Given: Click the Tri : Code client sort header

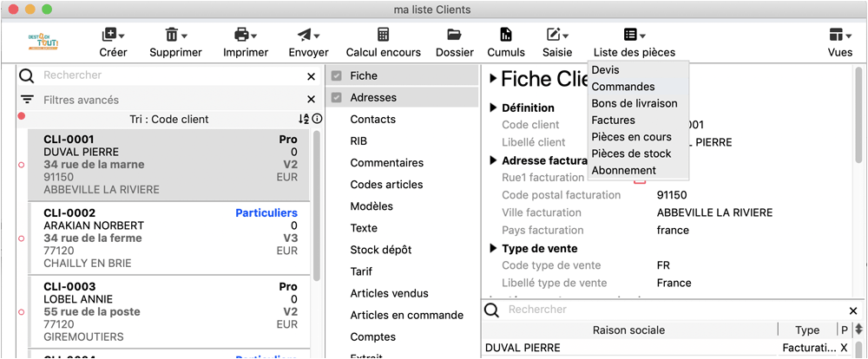Looking at the screenshot, I should point(169,119).
